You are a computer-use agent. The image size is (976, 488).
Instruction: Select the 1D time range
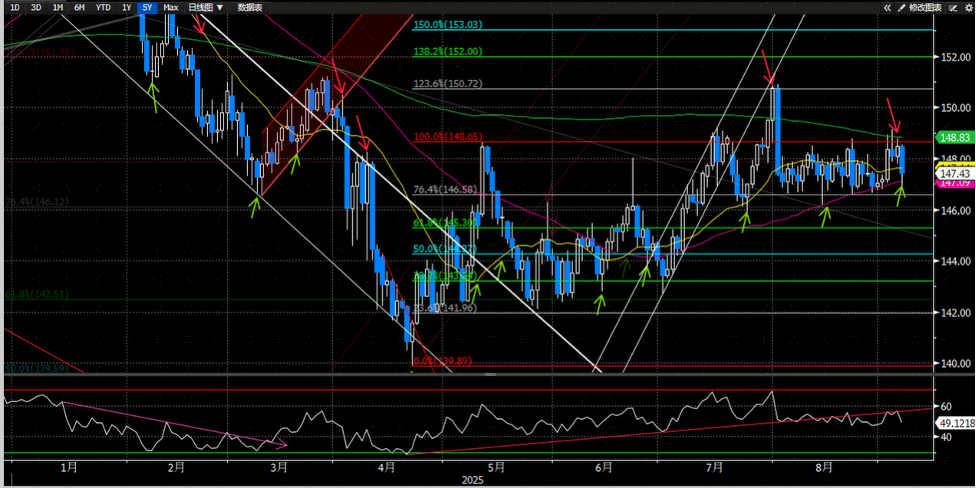[x=16, y=7]
